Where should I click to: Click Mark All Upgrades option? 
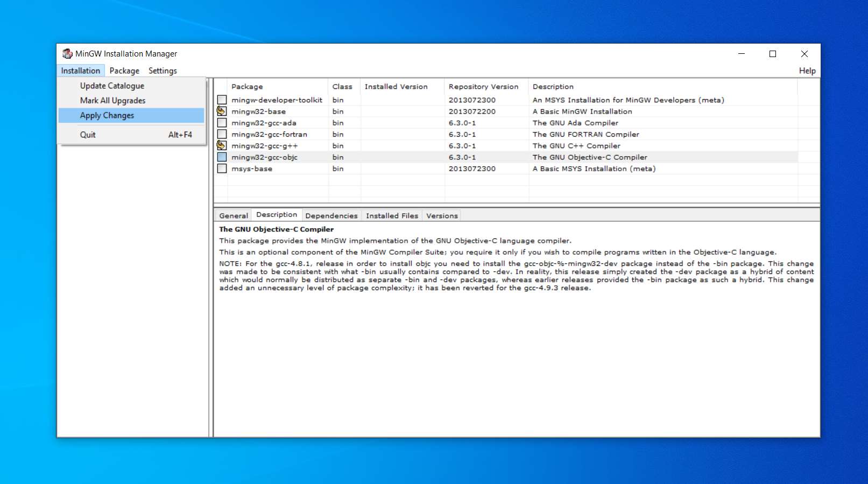click(x=112, y=101)
